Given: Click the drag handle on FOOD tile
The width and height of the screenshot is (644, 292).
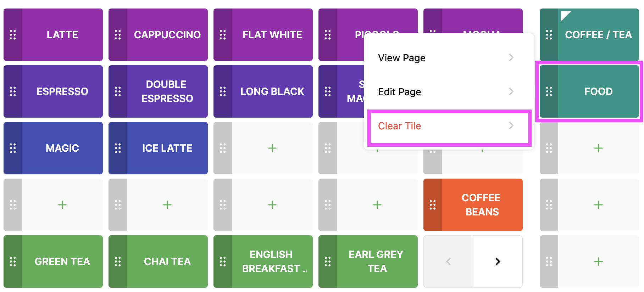Looking at the screenshot, I should click(x=549, y=91).
